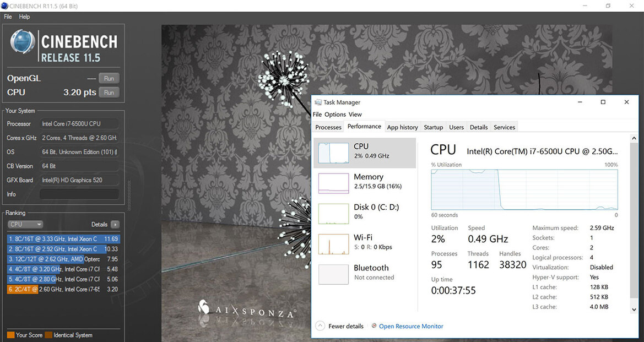Image resolution: width=644 pixels, height=342 pixels.
Task: Select the Wi-Fi graph thumbnail
Action: point(333,244)
